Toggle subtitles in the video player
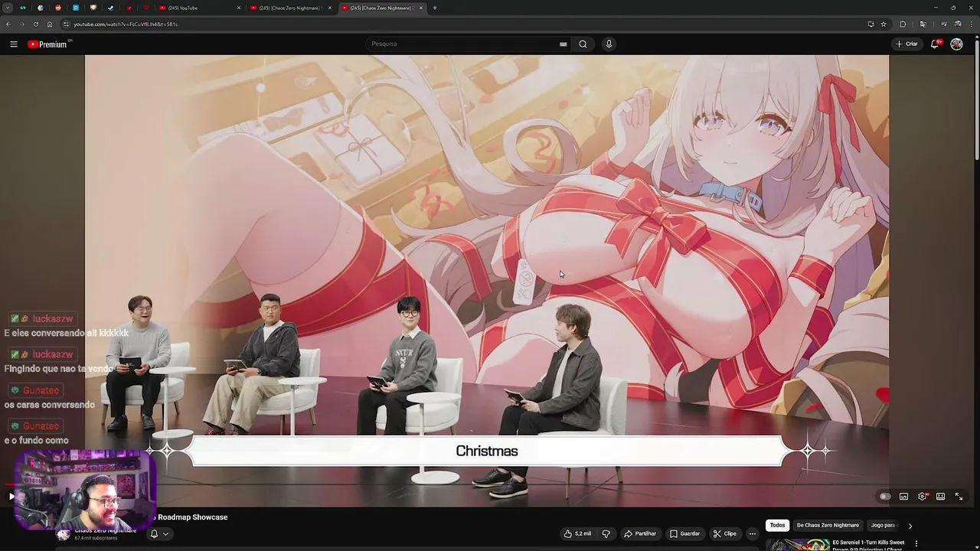 pos(903,497)
